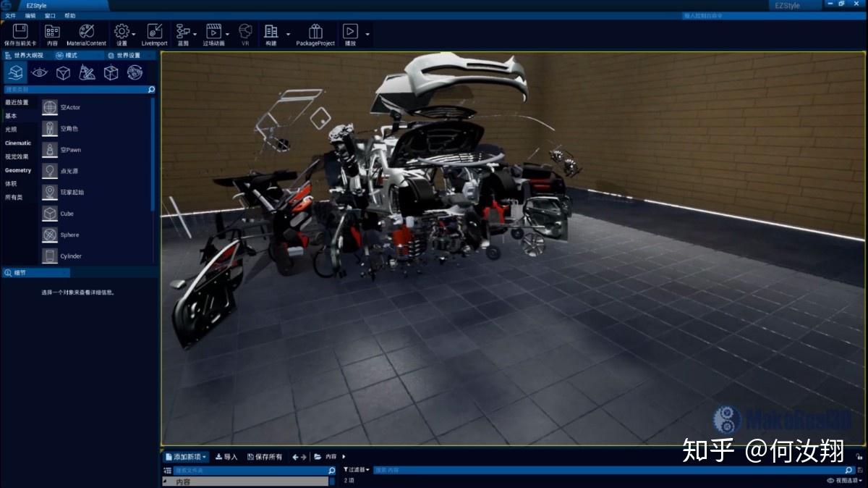Select the Sphere placement icon
Viewport: 868px width, 488px height.
[51, 234]
